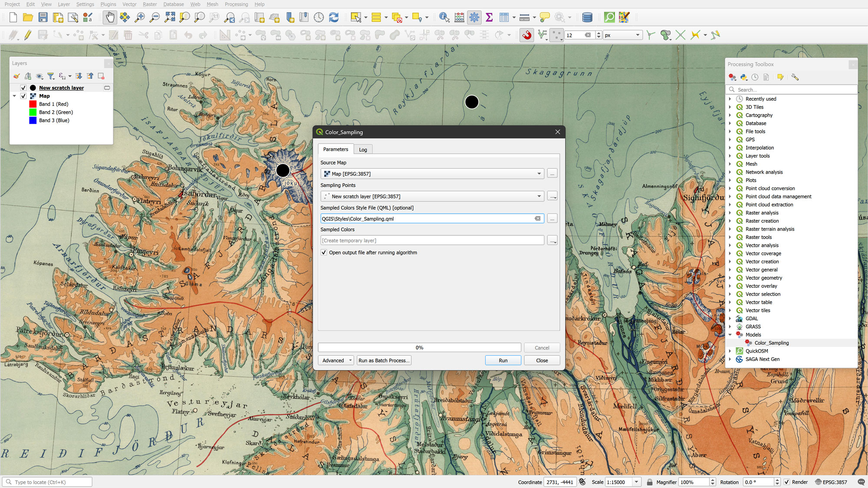
Task: Expand the Raster analysis group
Action: coord(730,213)
